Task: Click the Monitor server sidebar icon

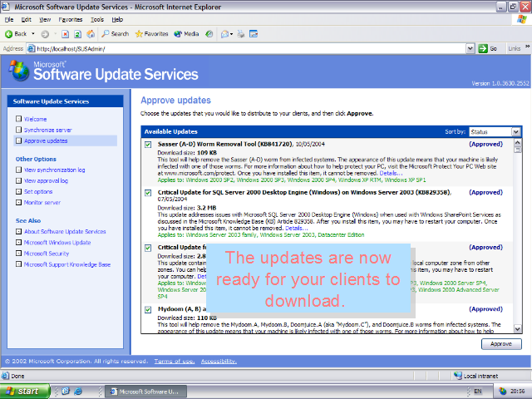Action: [x=18, y=202]
